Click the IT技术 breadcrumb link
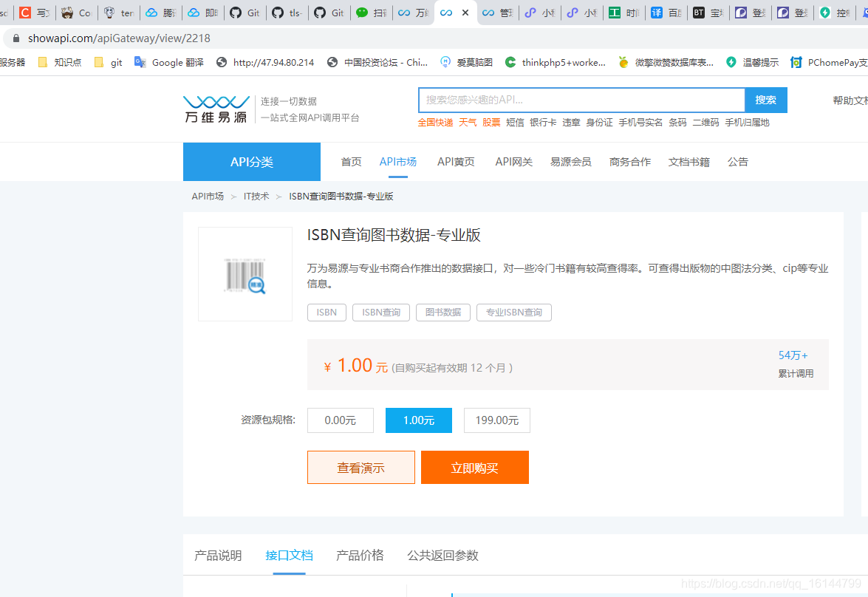The image size is (868, 597). pyautogui.click(x=256, y=196)
